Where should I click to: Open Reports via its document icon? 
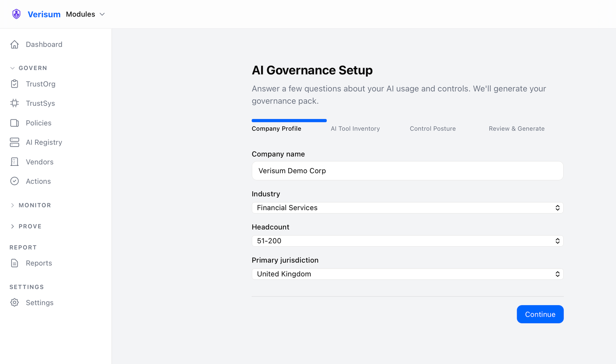tap(14, 263)
